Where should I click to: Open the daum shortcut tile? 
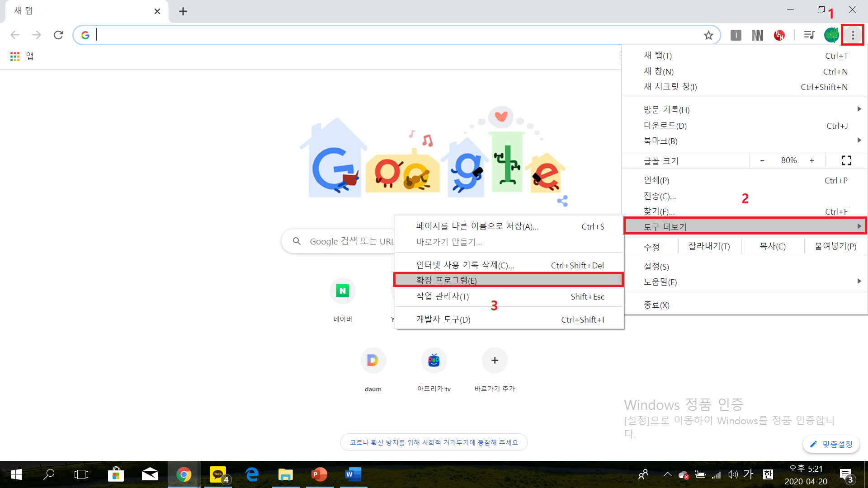pyautogui.click(x=373, y=361)
